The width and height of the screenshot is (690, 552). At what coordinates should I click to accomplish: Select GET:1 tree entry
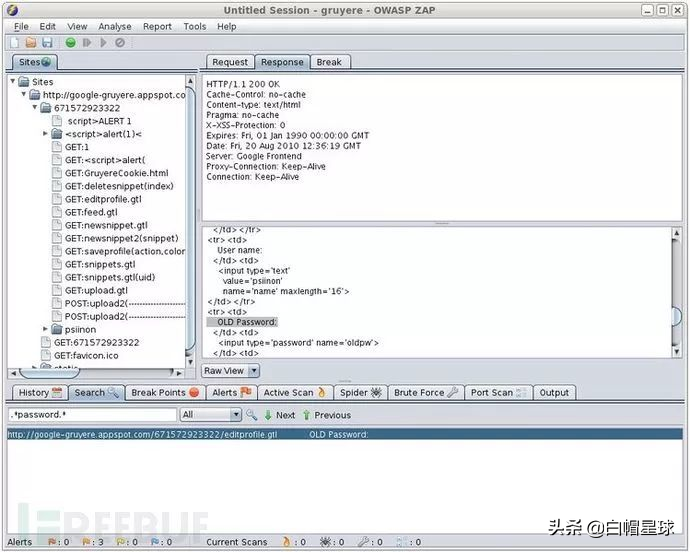pos(70,147)
